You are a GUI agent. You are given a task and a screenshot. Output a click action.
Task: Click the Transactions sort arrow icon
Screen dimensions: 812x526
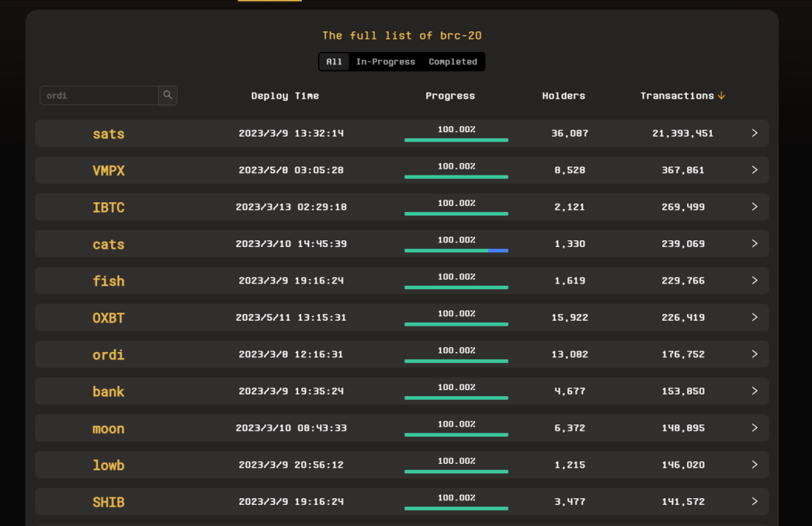click(x=721, y=96)
